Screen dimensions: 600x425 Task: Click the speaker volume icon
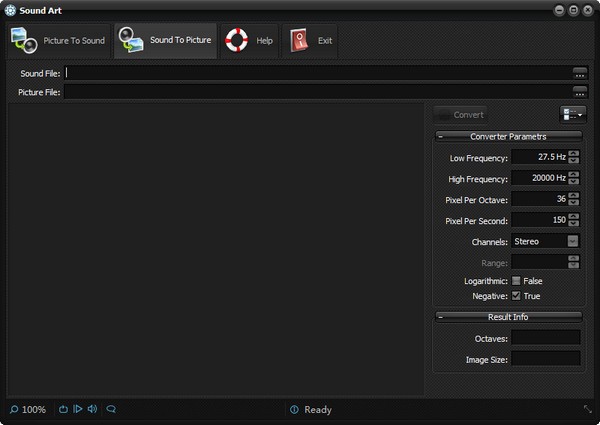tap(92, 409)
